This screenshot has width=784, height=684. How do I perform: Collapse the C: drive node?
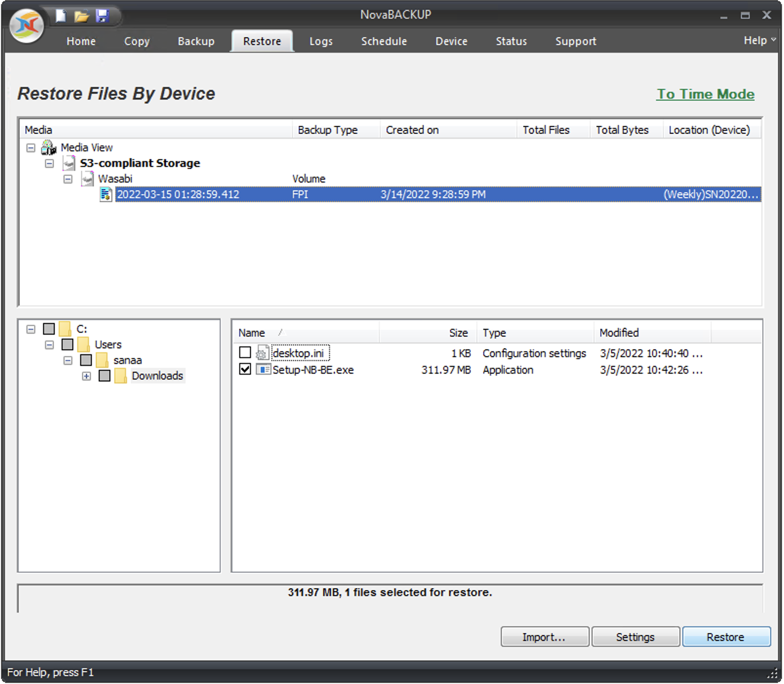coord(31,329)
